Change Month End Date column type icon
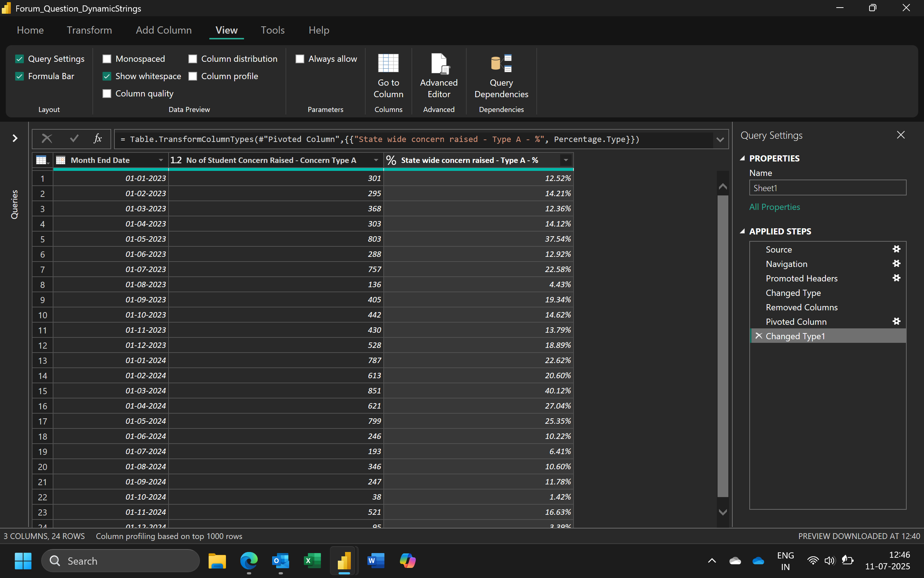 (x=61, y=160)
